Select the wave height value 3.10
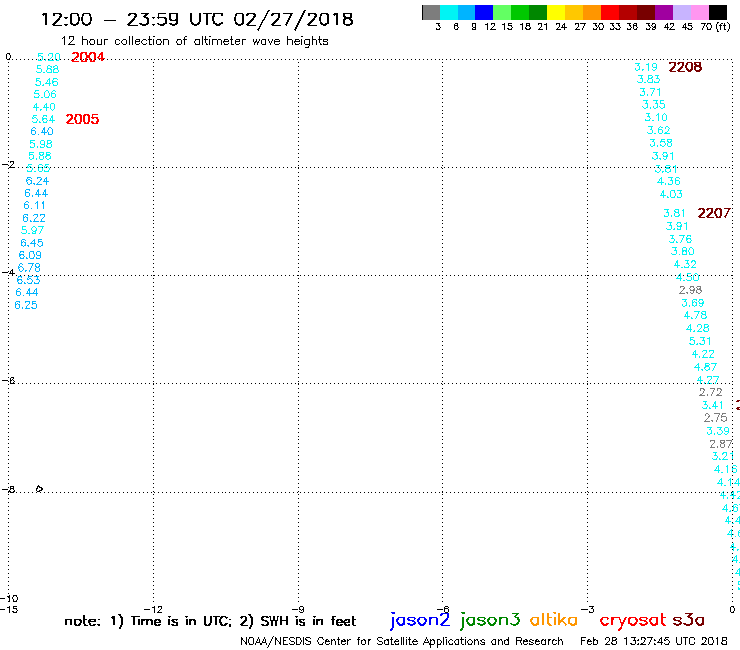Image resolution: width=740 pixels, height=650 pixels. (656, 118)
